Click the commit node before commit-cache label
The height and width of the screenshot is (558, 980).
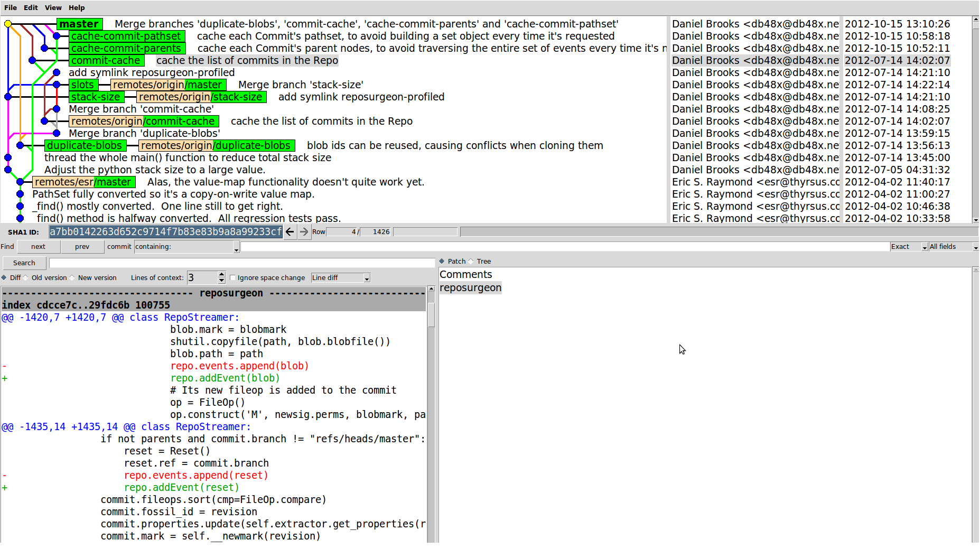click(x=32, y=60)
